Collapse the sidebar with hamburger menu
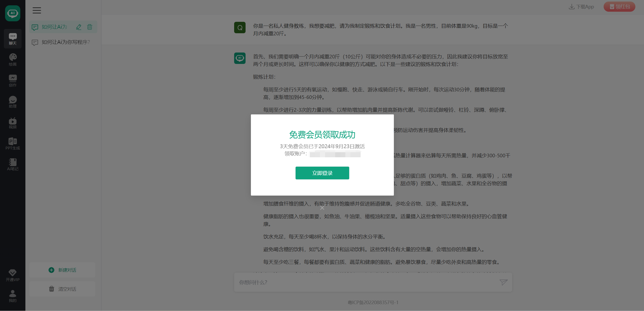Image resolution: width=644 pixels, height=311 pixels. click(37, 10)
